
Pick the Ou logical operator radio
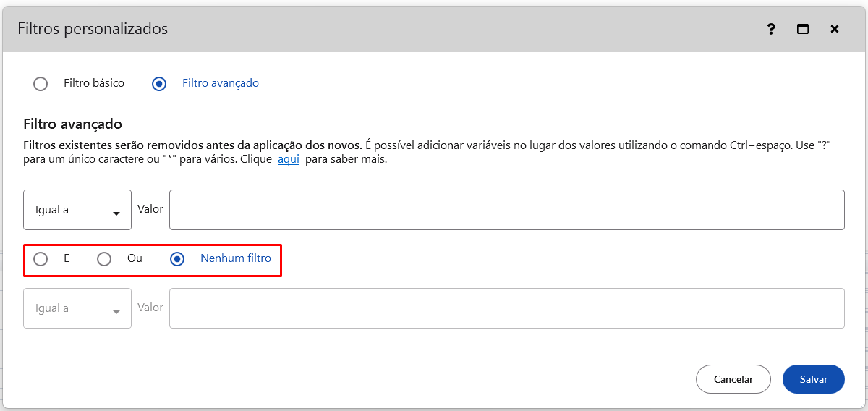coord(104,259)
